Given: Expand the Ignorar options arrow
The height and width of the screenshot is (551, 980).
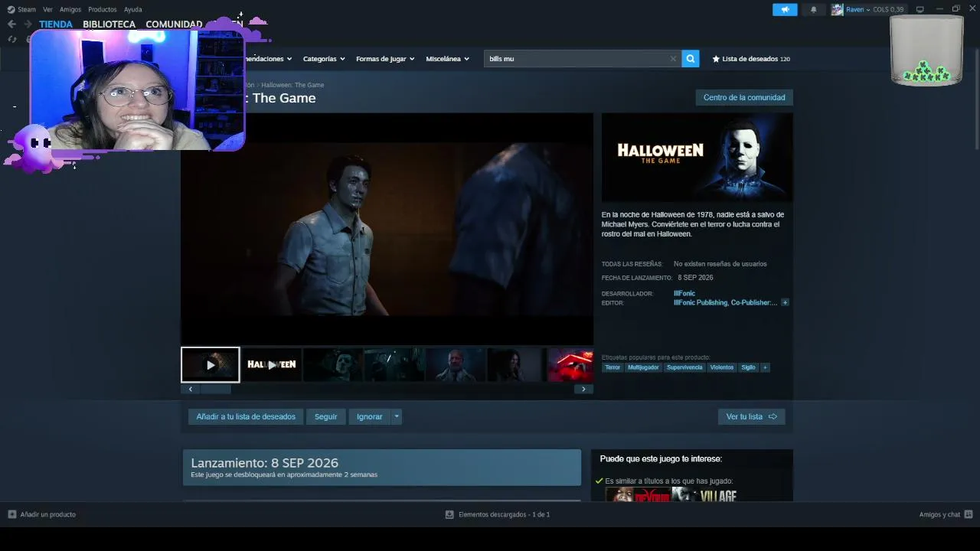Looking at the screenshot, I should coord(397,416).
